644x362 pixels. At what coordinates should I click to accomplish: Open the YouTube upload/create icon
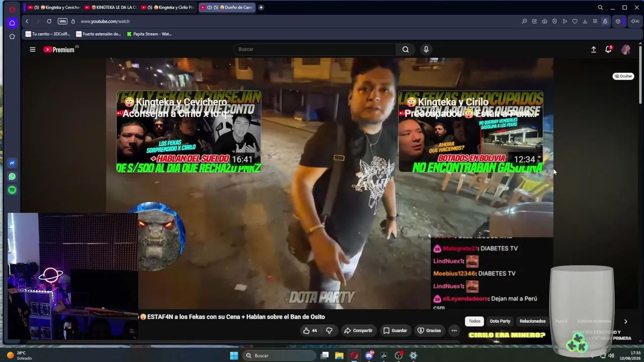tap(594, 49)
